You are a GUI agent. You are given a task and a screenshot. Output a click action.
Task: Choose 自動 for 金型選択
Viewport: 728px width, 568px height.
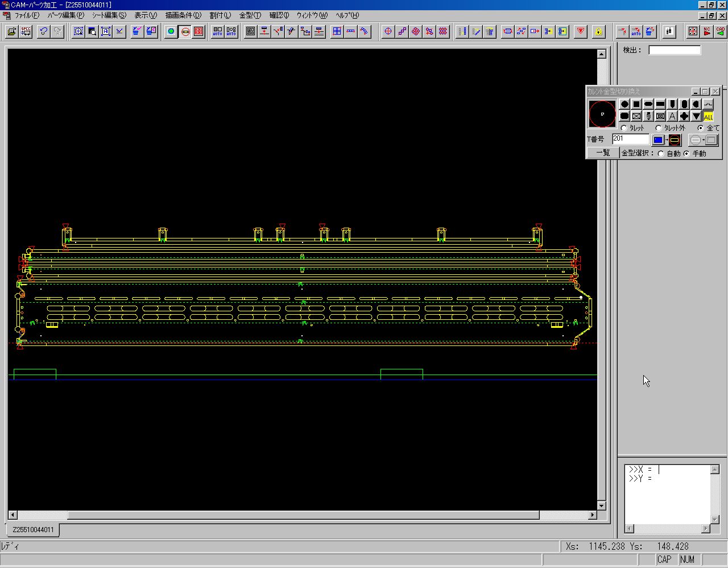click(x=661, y=154)
